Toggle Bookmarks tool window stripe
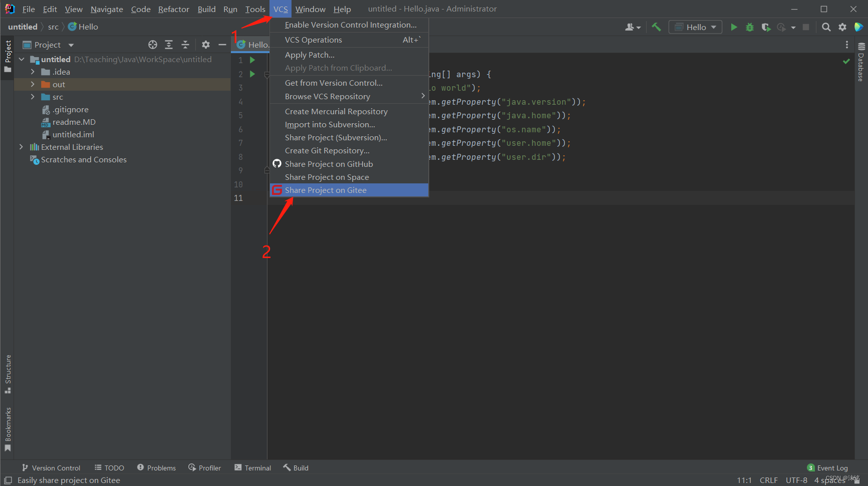868x486 pixels. 8,429
